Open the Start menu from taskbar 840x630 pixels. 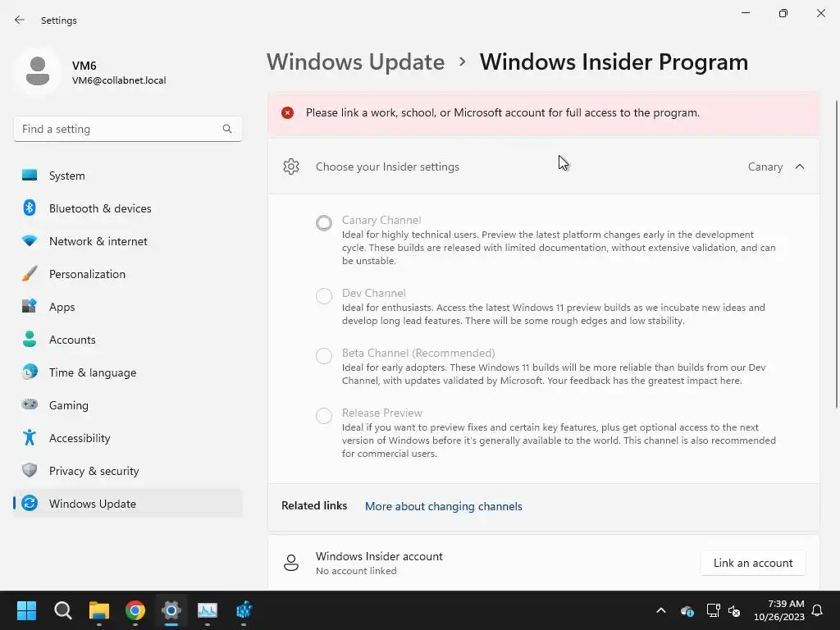(26, 610)
